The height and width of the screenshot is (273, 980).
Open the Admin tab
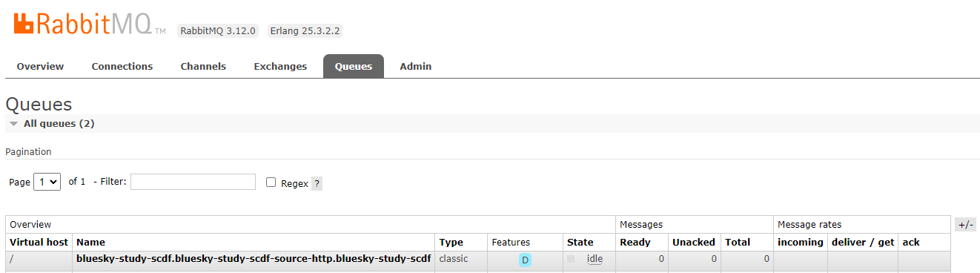click(x=416, y=66)
